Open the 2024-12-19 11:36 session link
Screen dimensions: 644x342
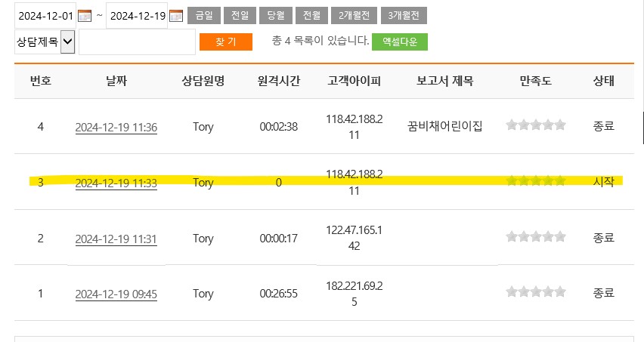pos(116,127)
